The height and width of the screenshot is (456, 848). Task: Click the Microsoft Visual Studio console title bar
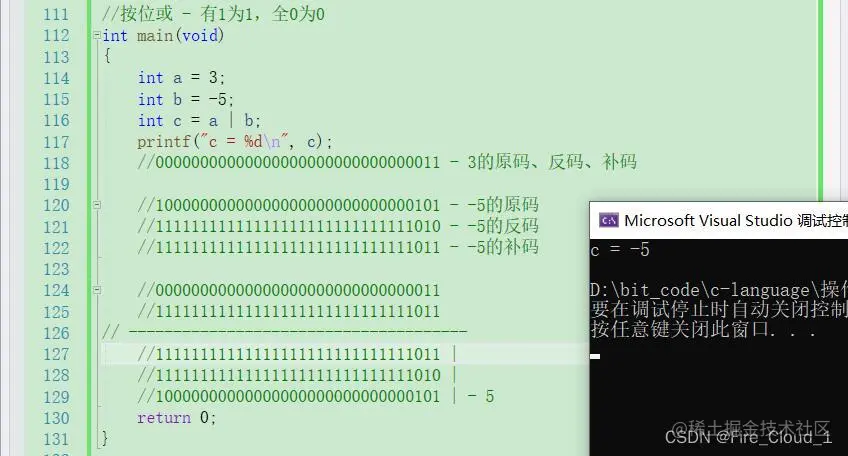(719, 220)
